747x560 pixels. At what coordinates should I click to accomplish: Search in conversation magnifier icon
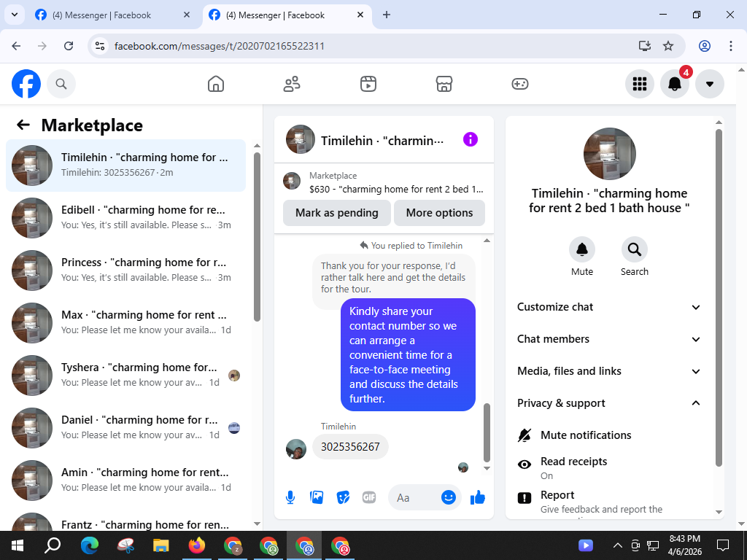(x=635, y=249)
